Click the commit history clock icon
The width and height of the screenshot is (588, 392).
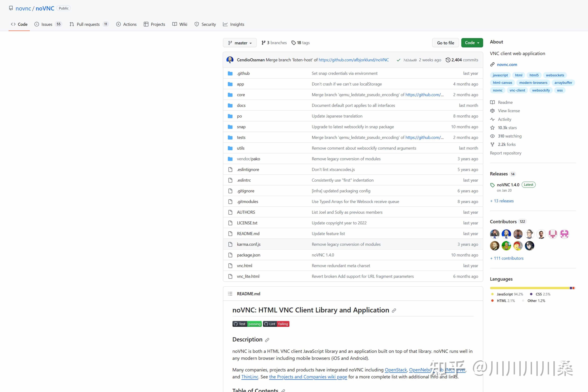coord(448,60)
